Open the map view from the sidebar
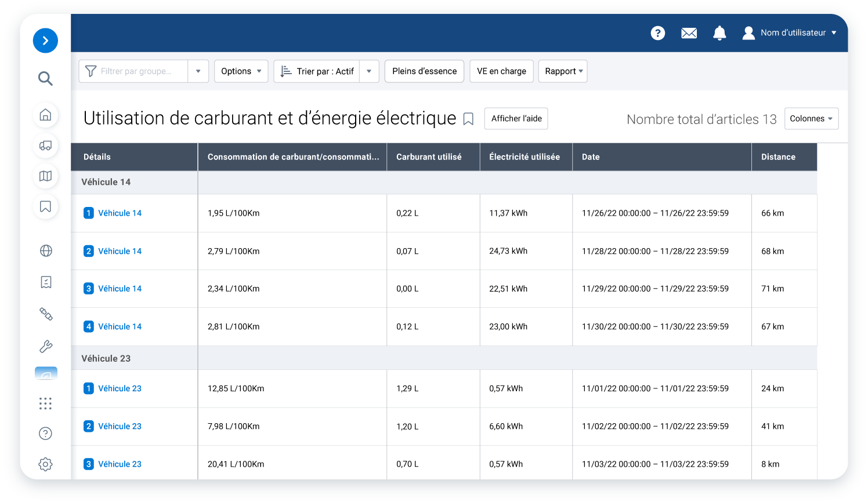This screenshot has height=502, width=868. click(45, 176)
